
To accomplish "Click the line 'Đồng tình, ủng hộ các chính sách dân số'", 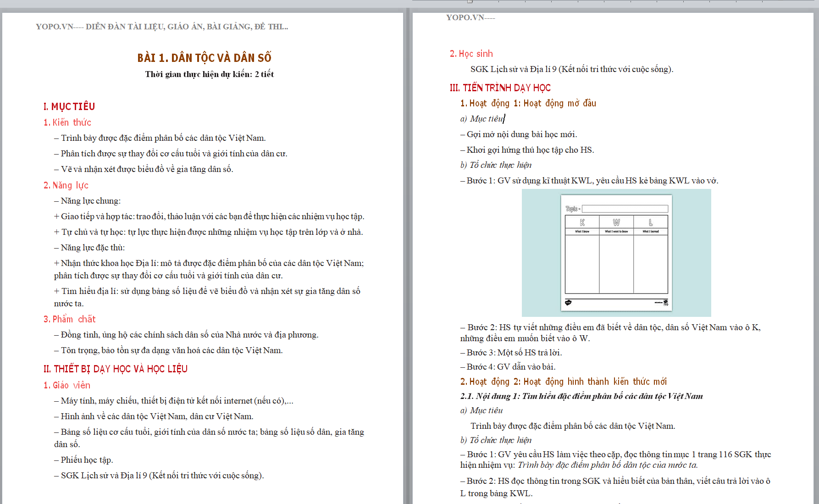I will pos(186,335).
